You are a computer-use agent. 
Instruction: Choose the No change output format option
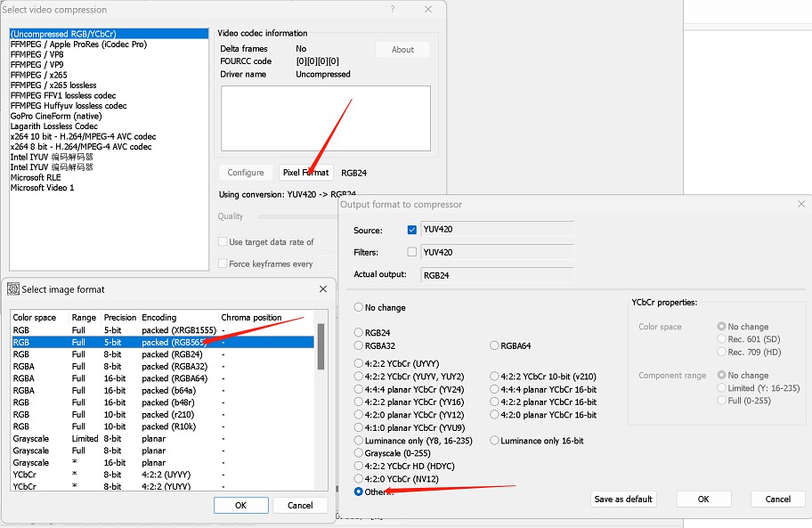coord(359,307)
